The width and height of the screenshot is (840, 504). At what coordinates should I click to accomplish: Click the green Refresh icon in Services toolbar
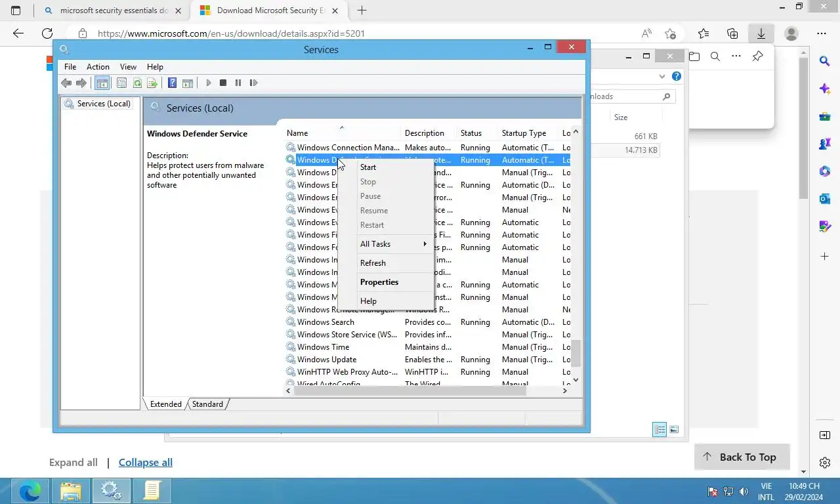pos(137,83)
